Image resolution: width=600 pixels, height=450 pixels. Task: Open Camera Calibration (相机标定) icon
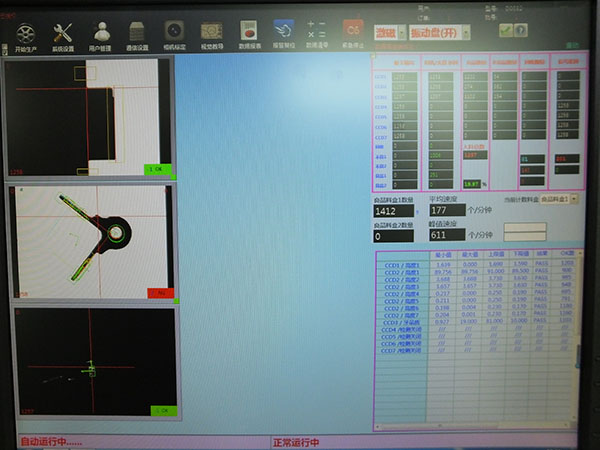coord(174,34)
